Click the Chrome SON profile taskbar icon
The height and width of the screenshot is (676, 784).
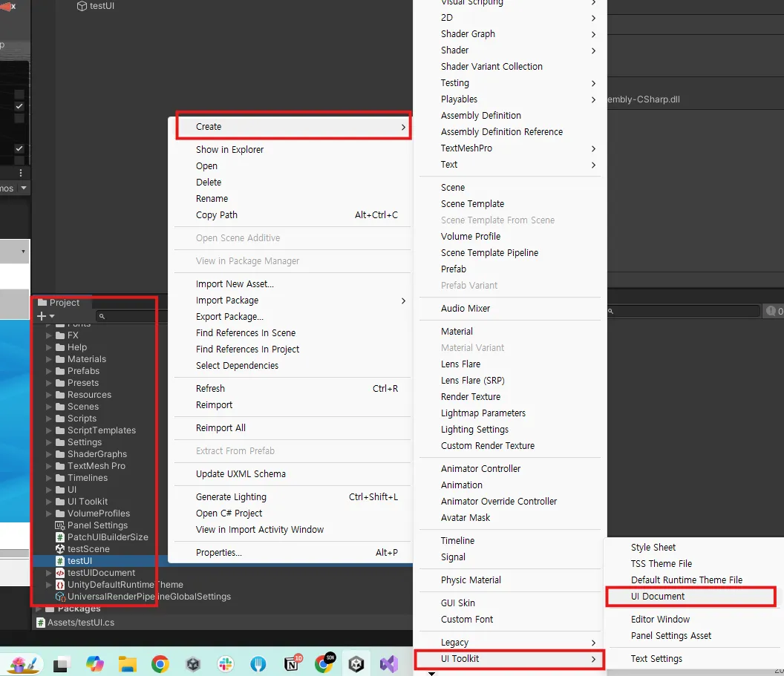click(x=325, y=663)
